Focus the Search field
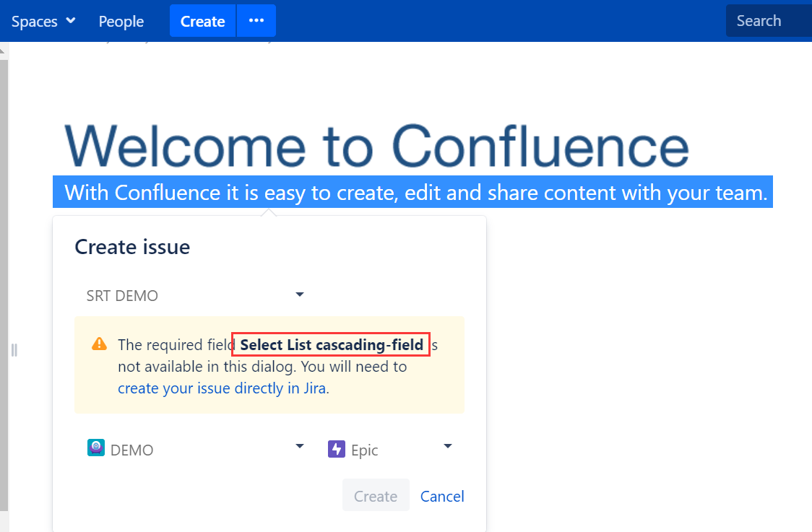 (769, 21)
